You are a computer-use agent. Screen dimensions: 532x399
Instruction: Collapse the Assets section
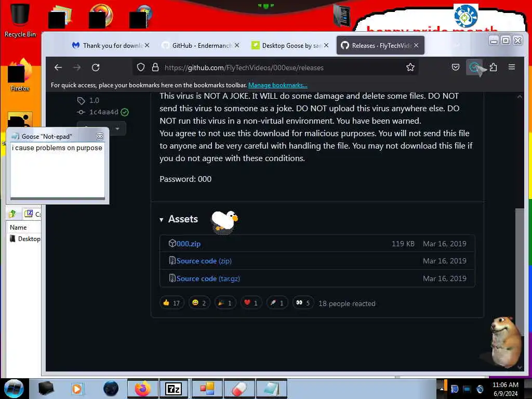pyautogui.click(x=179, y=219)
